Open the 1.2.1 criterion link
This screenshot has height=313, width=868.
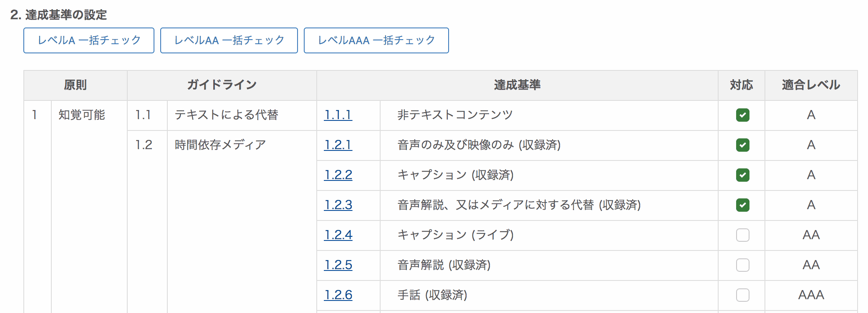[338, 145]
